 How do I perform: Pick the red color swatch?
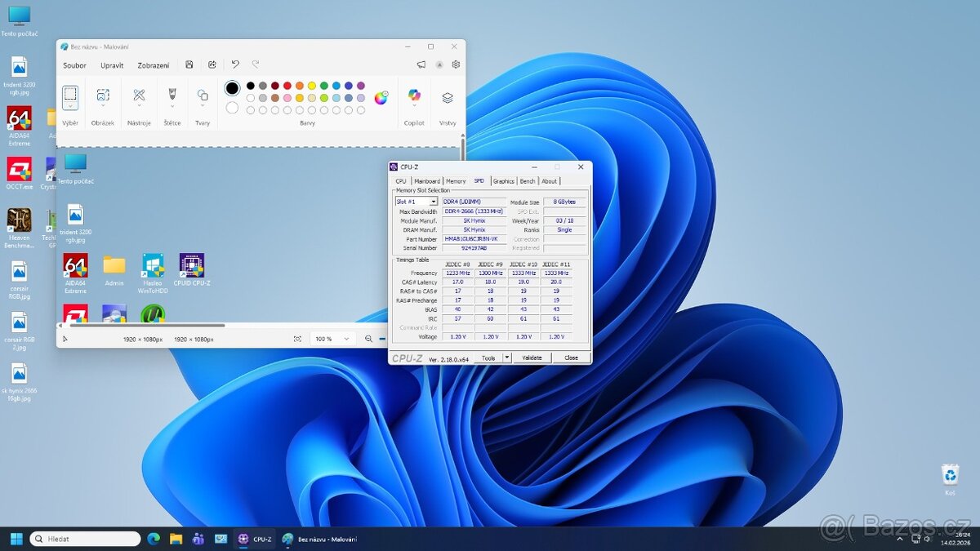[x=287, y=86]
